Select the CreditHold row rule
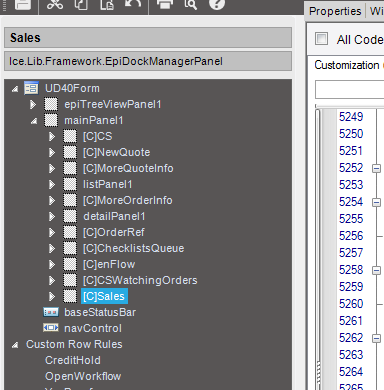Viewport: 384px width, 390px height. (73, 360)
